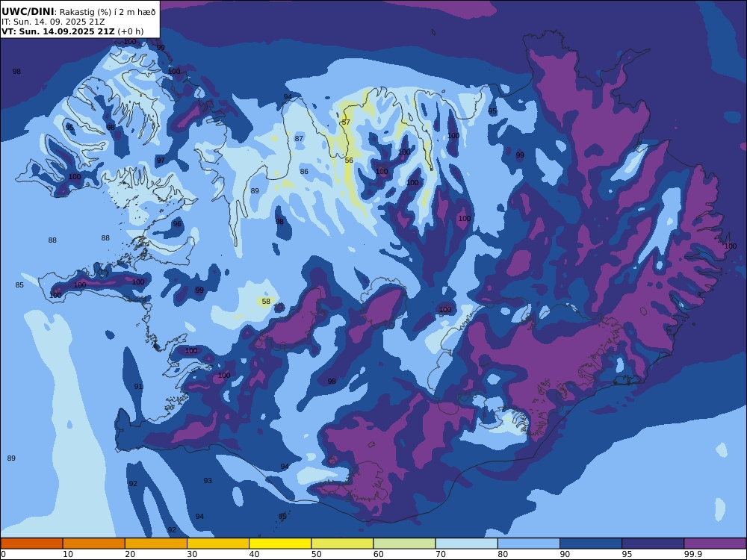Click the map value 97
747x560 pixels.
tap(161, 161)
